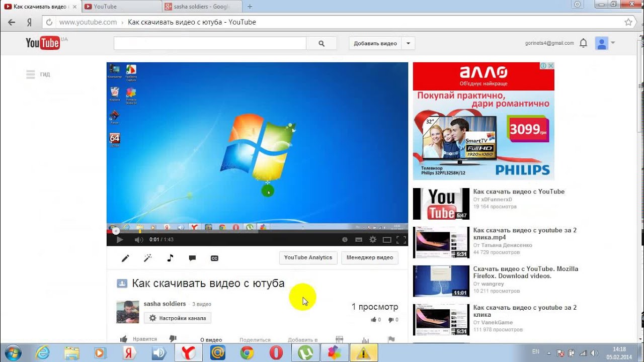Select the О видео tab
Image resolution: width=644 pixels, height=362 pixels.
tap(211, 340)
